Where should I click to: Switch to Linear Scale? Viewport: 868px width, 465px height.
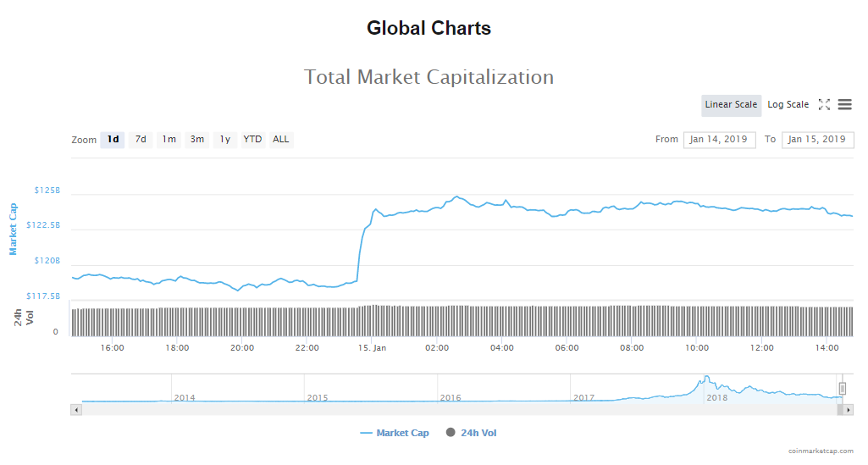[731, 105]
